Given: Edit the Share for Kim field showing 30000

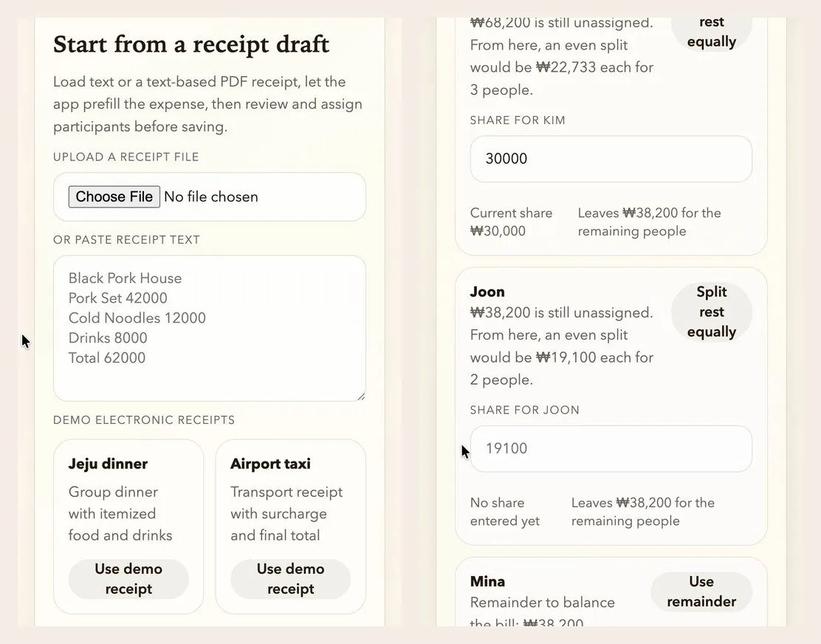Looking at the screenshot, I should (x=611, y=160).
